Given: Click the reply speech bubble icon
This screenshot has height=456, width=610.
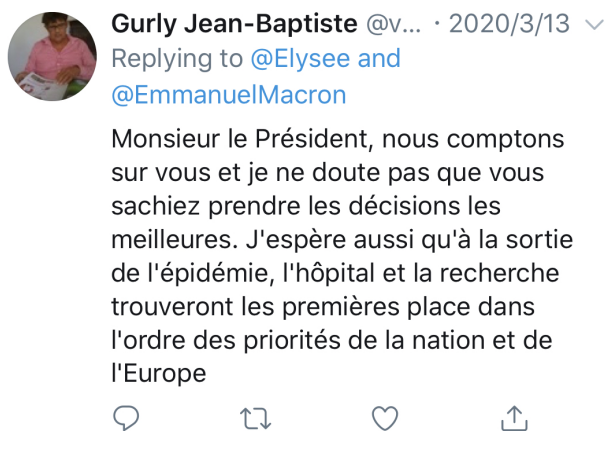Looking at the screenshot, I should pos(125,416).
